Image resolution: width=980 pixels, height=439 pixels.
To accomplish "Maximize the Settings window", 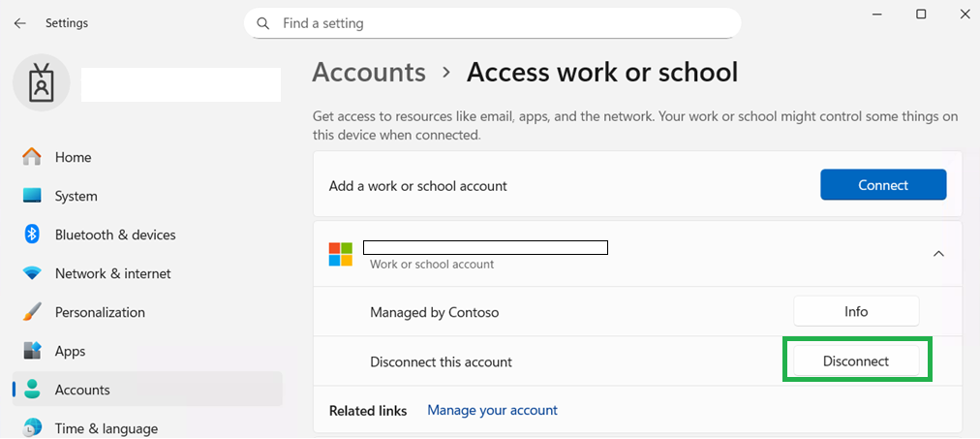I will coord(921,15).
